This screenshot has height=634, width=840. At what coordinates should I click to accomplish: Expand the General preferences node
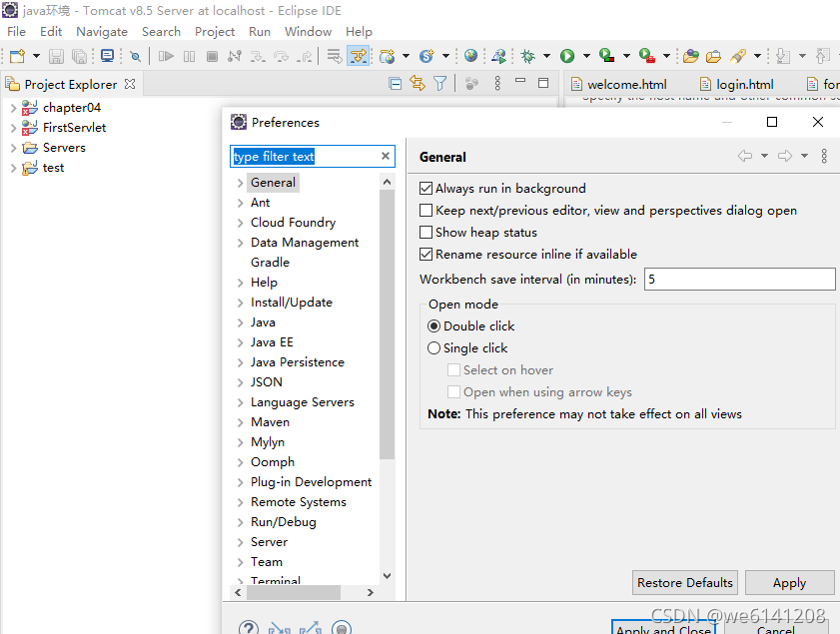[x=240, y=183]
